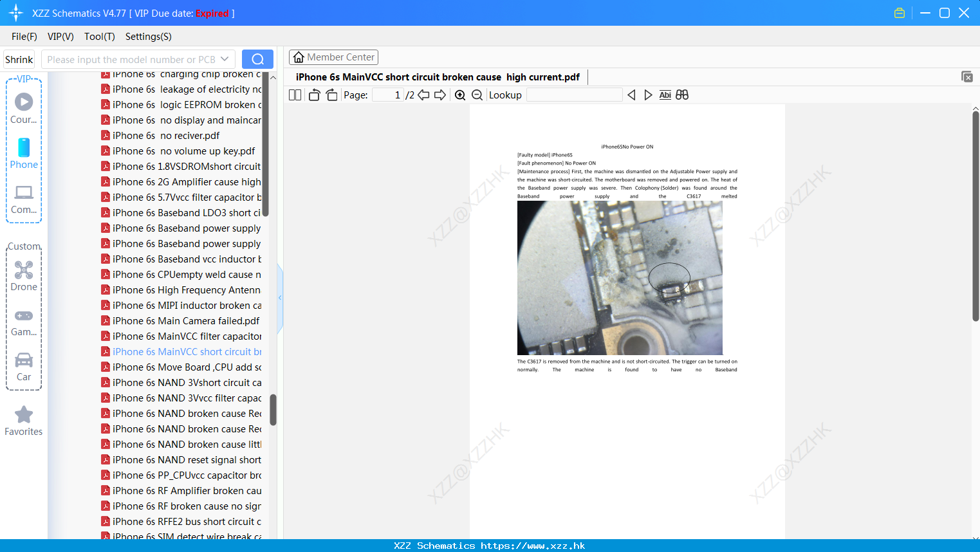Viewport: 980px width, 552px height.
Task: Open iPhone 6s logic EEPROM broken file
Action: tap(181, 105)
